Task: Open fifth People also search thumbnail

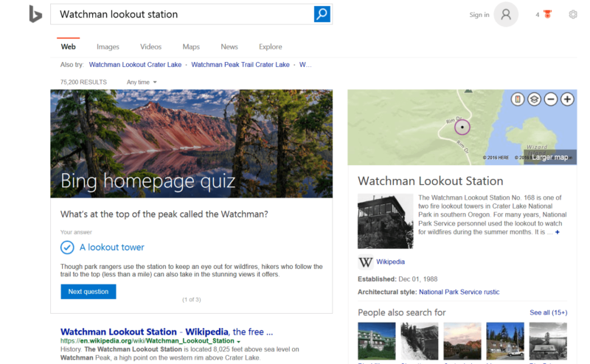Action: pos(548,341)
